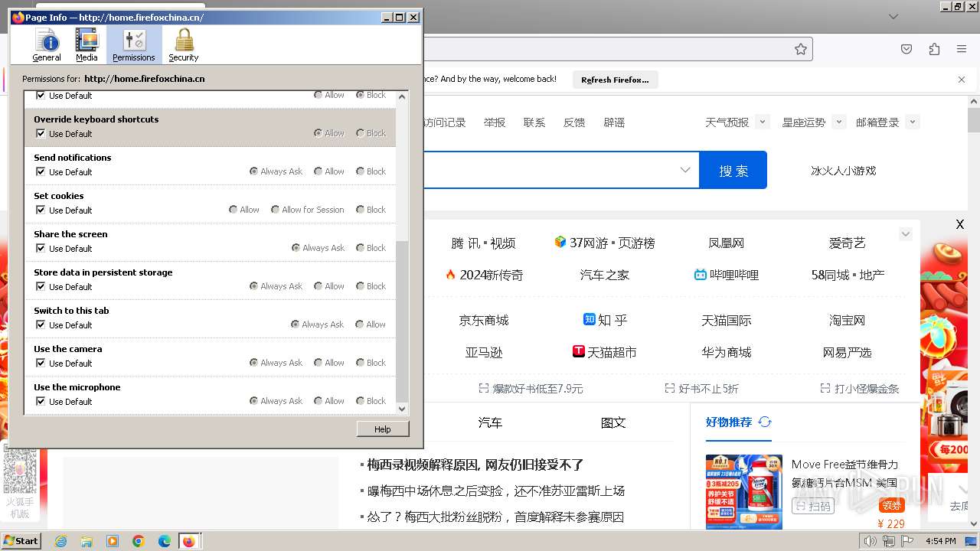Click the bilibili icon beside 哔哩哔哩

(700, 275)
